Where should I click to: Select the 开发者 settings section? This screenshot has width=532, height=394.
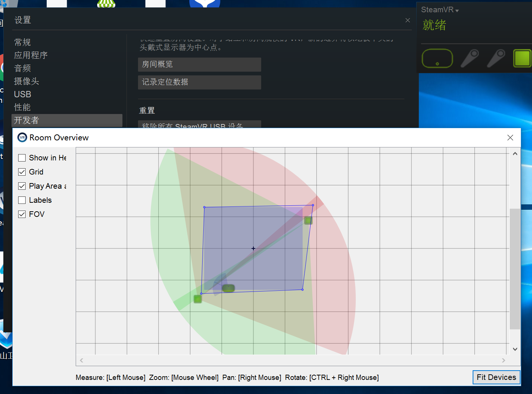[67, 120]
